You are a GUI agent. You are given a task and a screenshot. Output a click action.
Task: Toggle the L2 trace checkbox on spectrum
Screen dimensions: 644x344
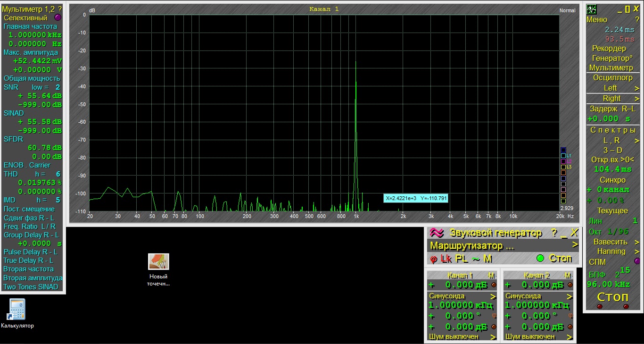[x=563, y=161]
